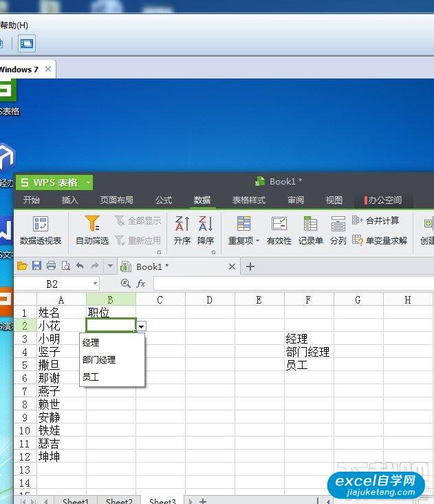Select column A header

click(x=61, y=300)
